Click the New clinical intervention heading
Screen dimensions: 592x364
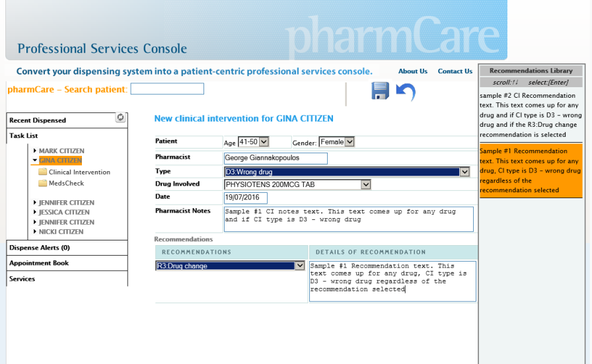point(244,118)
